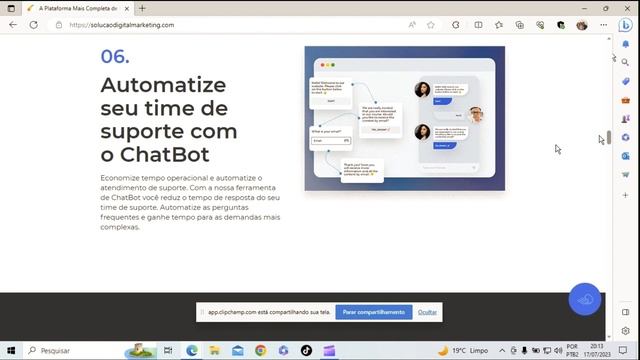Click the ChatBot illustration image
Viewport: 640px width, 360px height.
[404, 118]
